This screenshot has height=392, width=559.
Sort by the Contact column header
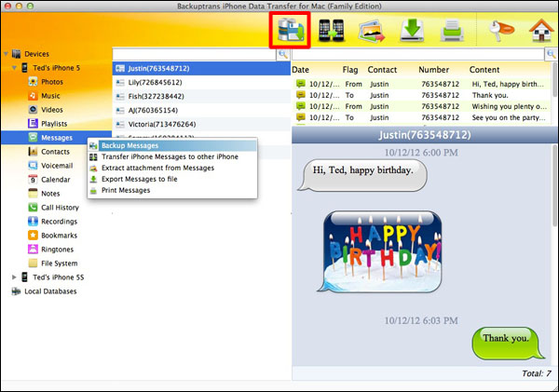[x=382, y=70]
